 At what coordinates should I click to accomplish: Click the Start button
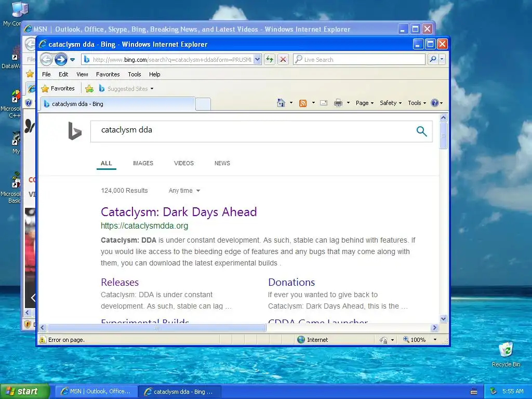coord(24,391)
